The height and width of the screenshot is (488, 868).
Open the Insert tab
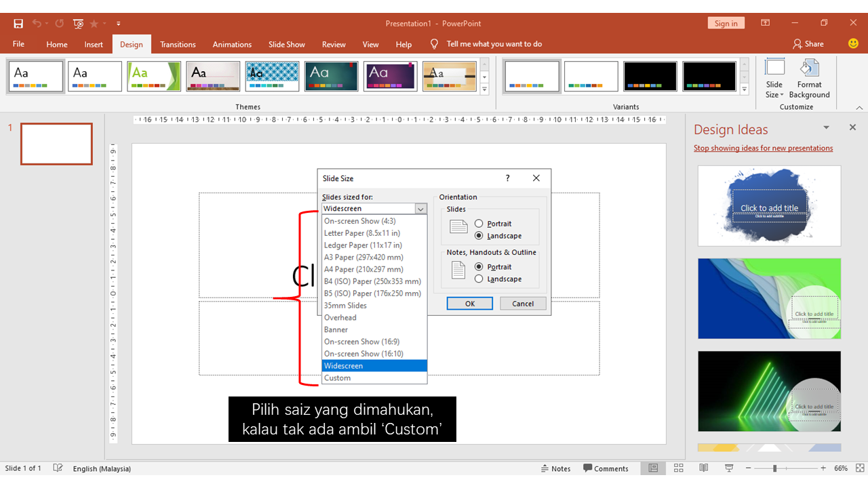pos(94,44)
